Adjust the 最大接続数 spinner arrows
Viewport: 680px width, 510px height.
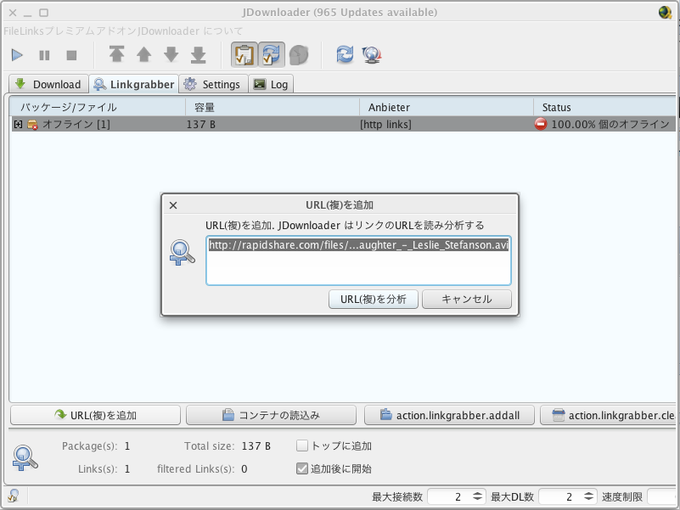[x=477, y=497]
